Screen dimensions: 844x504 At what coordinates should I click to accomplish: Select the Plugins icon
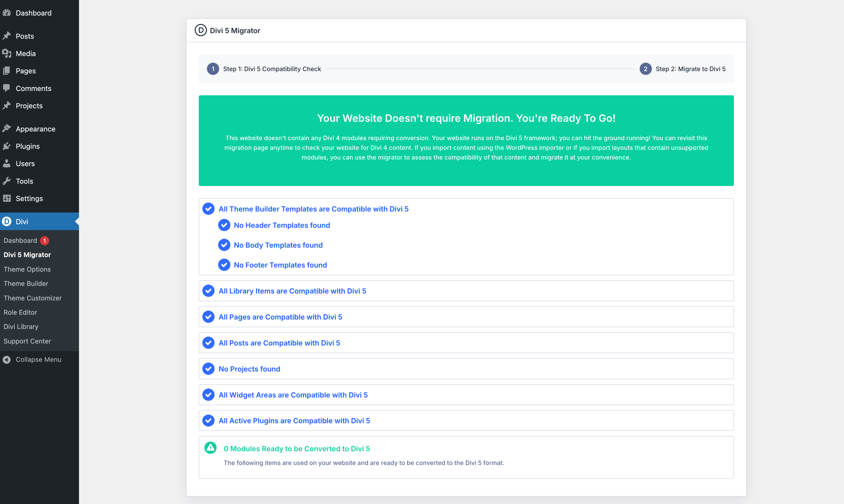click(x=7, y=146)
